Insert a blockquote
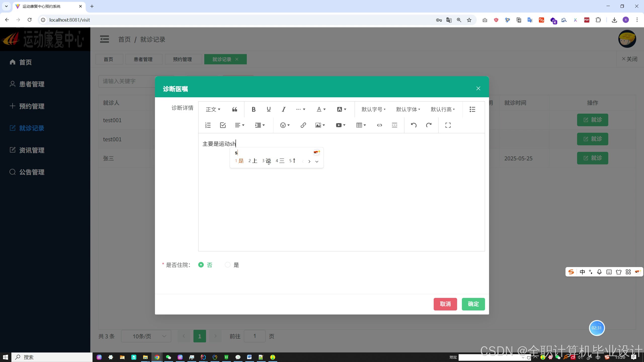 tap(234, 109)
